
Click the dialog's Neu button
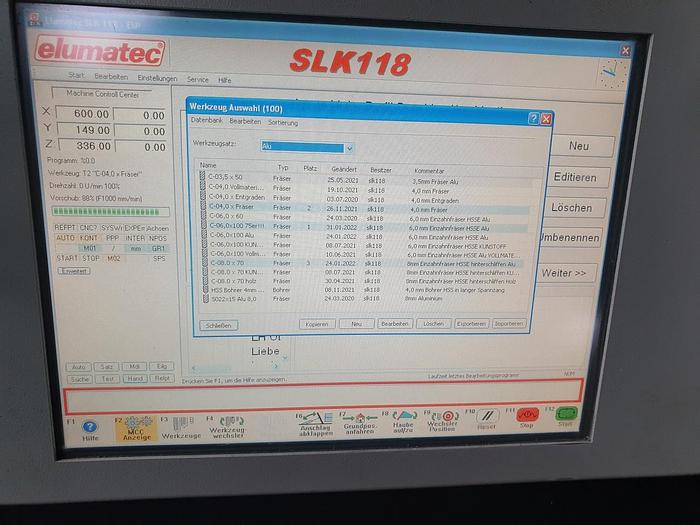pos(357,324)
